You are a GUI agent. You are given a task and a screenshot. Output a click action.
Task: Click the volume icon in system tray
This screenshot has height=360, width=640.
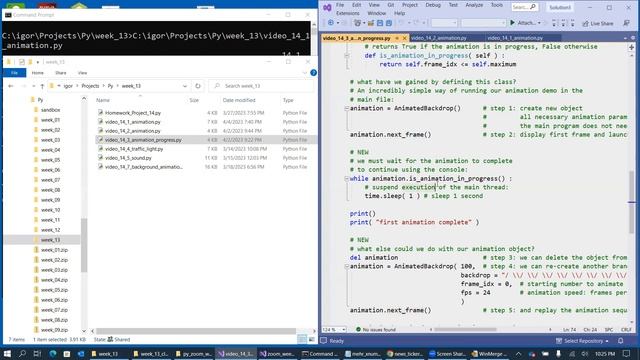(x=584, y=353)
